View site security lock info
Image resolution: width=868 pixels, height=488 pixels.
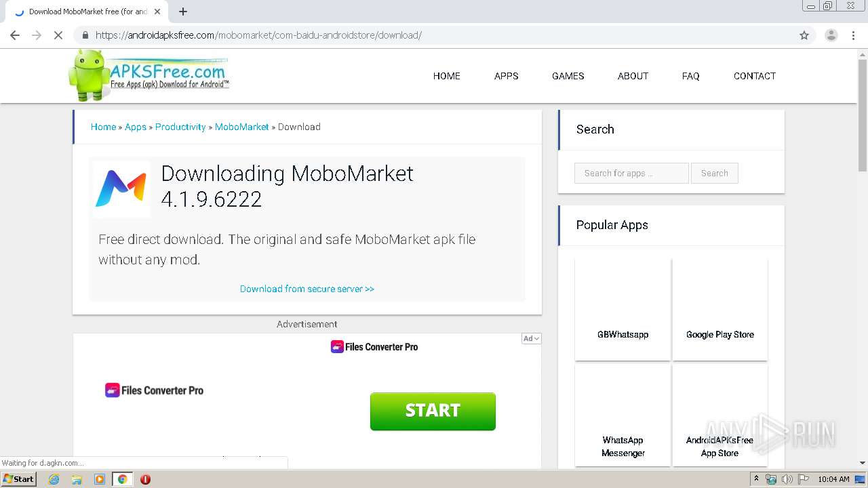tap(85, 35)
